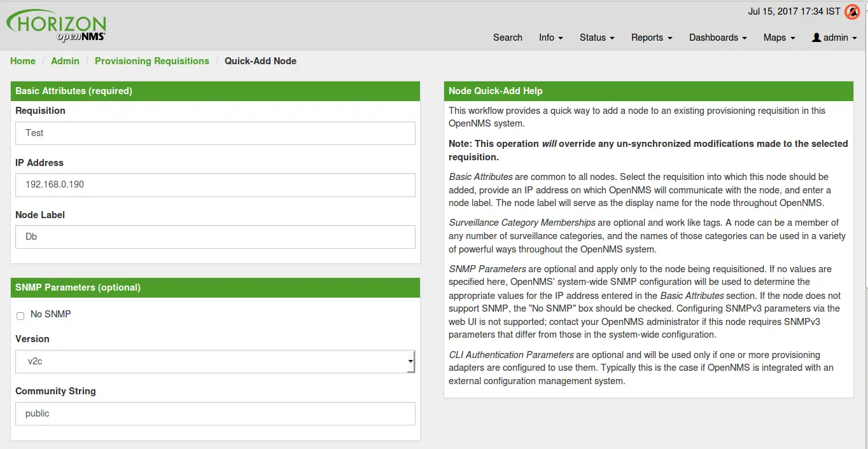Toggle the No SNMP checkbox
This screenshot has height=449, width=868.
[20, 315]
